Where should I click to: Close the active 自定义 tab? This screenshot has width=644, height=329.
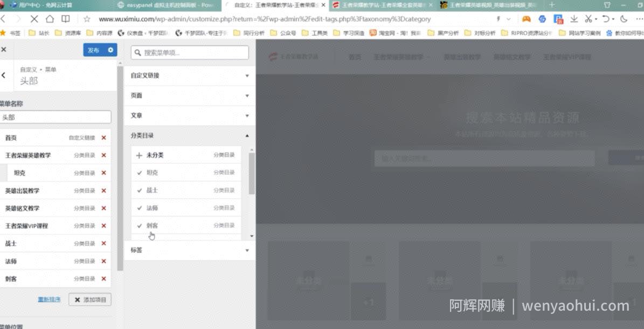click(x=324, y=5)
